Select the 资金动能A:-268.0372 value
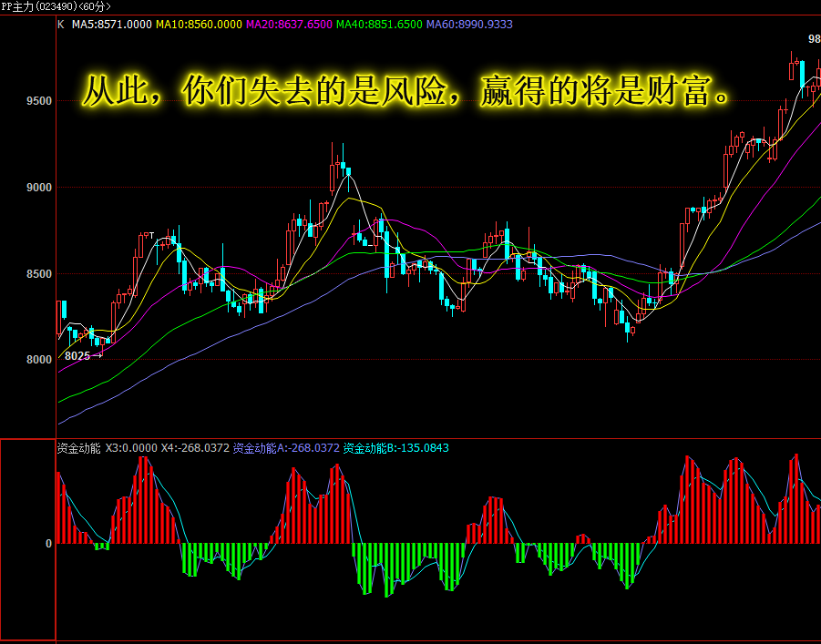This screenshot has height=644, width=821. 286,448
